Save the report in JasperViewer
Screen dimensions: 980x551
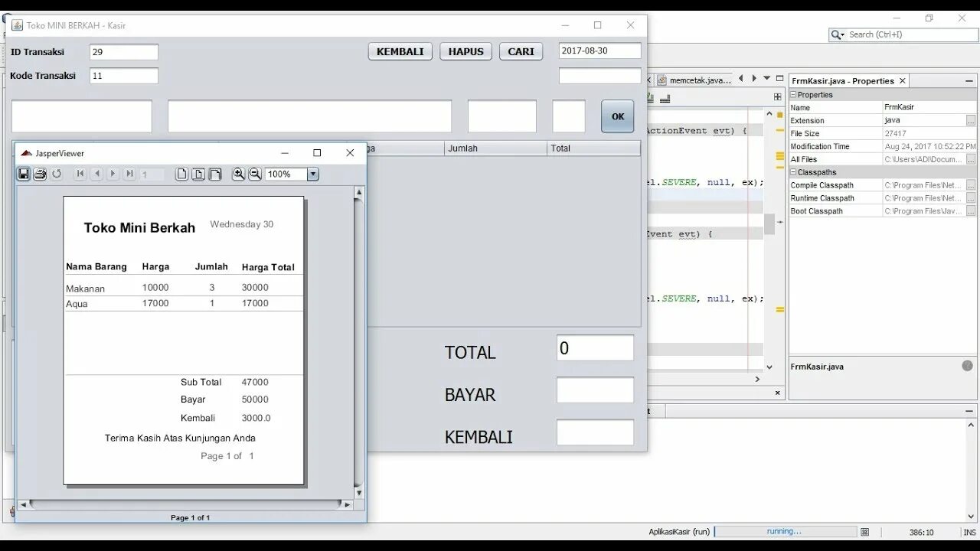[24, 174]
